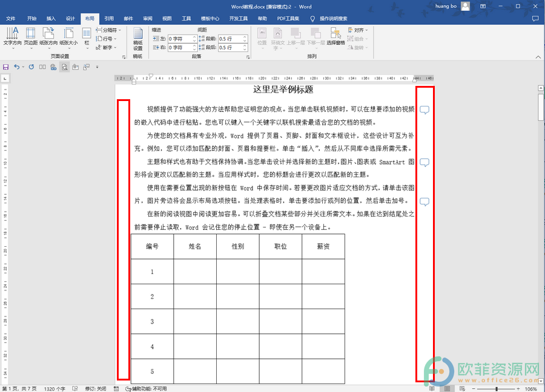Click the Redo icon in quick access toolbar
Image resolution: width=545 pixels, height=392 pixels.
point(31,67)
